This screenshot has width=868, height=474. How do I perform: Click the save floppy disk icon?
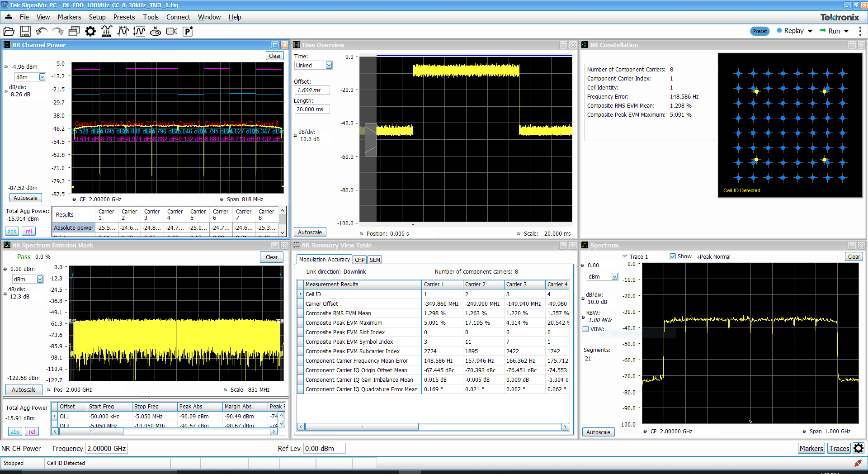pyautogui.click(x=25, y=31)
